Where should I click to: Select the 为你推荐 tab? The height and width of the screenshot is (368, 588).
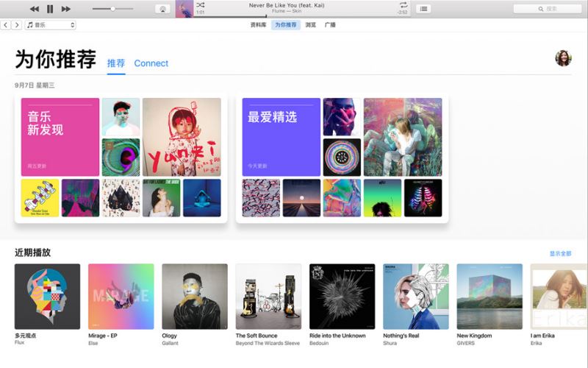[286, 25]
